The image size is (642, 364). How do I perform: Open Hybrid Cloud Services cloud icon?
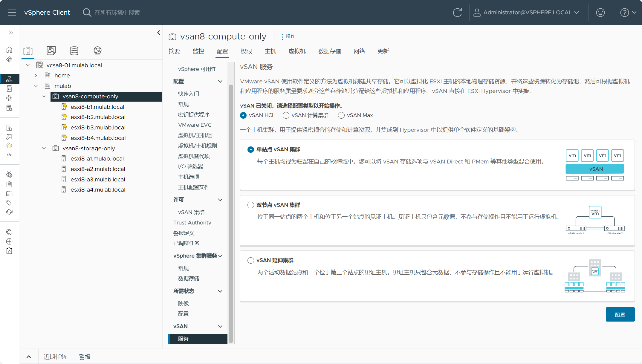click(9, 146)
